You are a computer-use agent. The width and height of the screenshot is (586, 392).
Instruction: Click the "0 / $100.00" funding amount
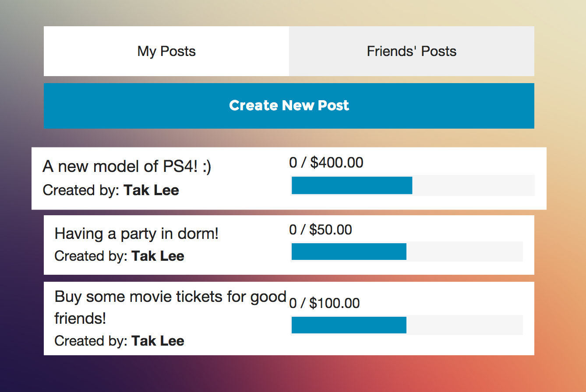325,303
